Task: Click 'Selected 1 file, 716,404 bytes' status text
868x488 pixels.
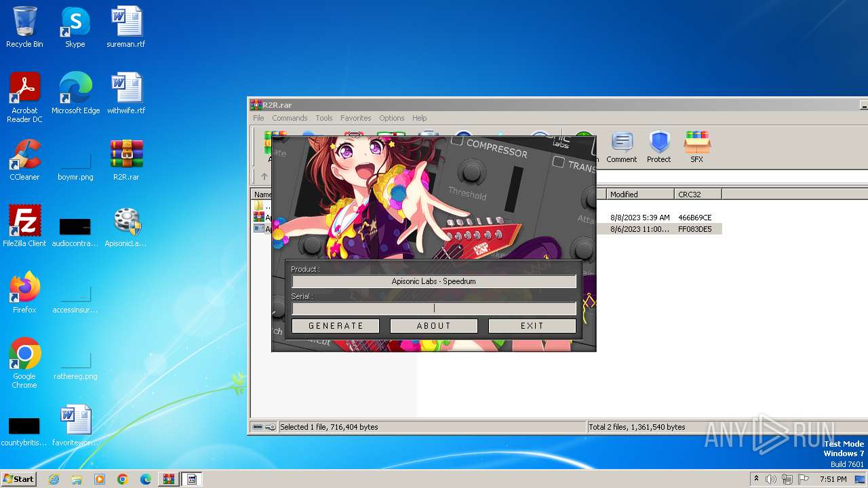Action: 329,427
